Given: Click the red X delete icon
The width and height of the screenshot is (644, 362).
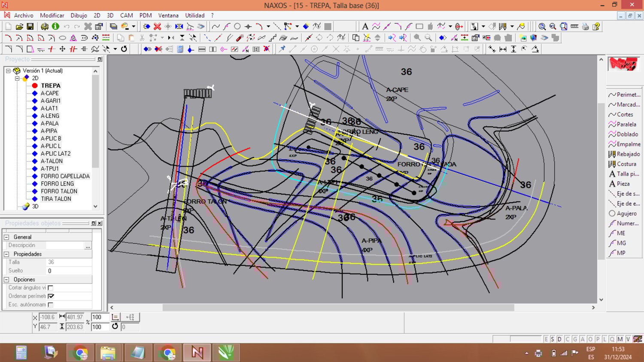Looking at the screenshot, I should (x=158, y=27).
